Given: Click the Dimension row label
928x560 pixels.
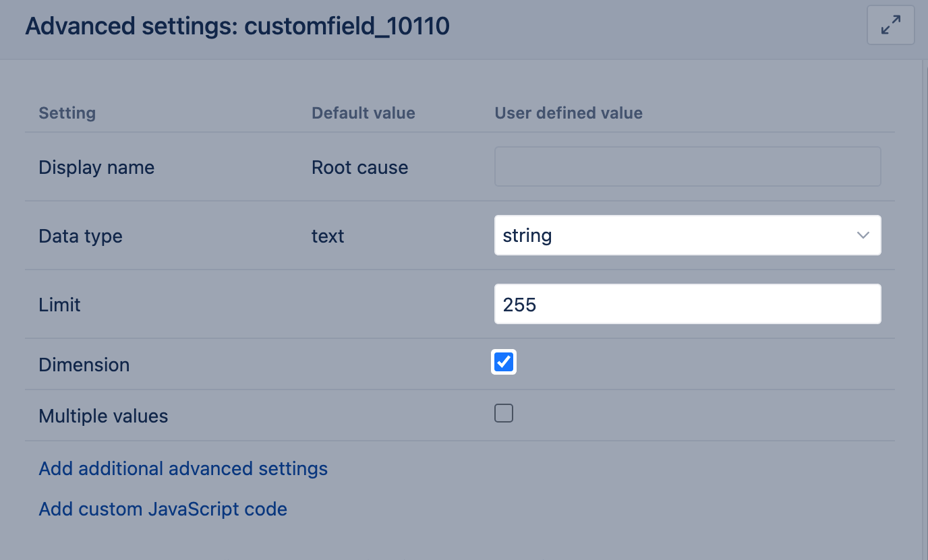Looking at the screenshot, I should (84, 365).
